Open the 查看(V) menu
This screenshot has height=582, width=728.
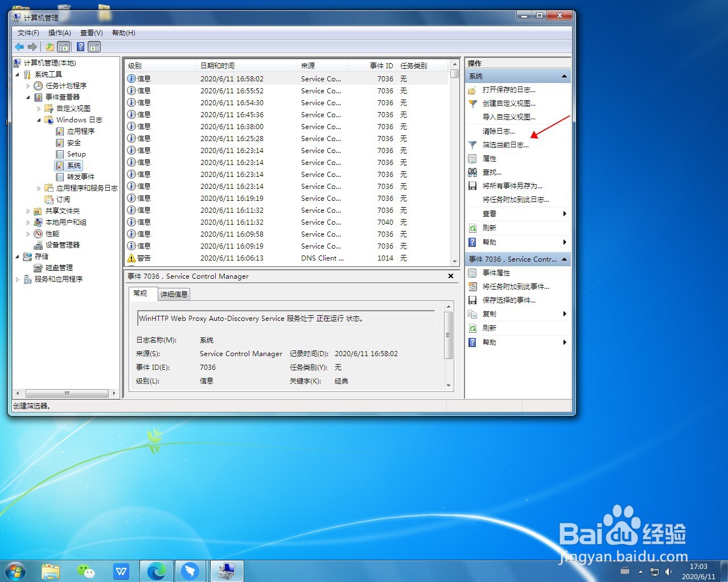92,33
